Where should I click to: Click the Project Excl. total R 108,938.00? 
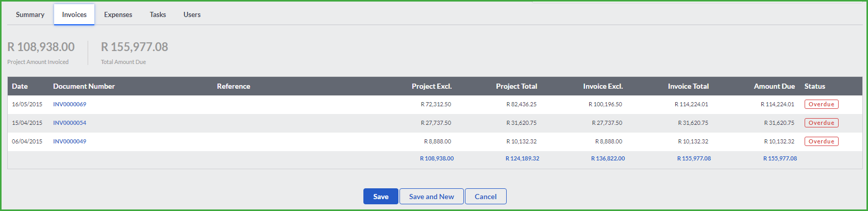(437, 158)
